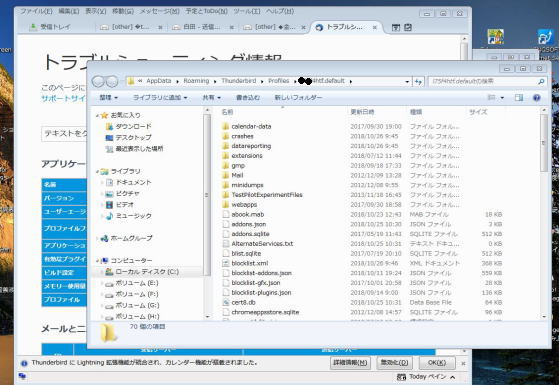Open Thunderbird File (ファイル) menu
The width and height of the screenshot is (559, 385).
(36, 11)
